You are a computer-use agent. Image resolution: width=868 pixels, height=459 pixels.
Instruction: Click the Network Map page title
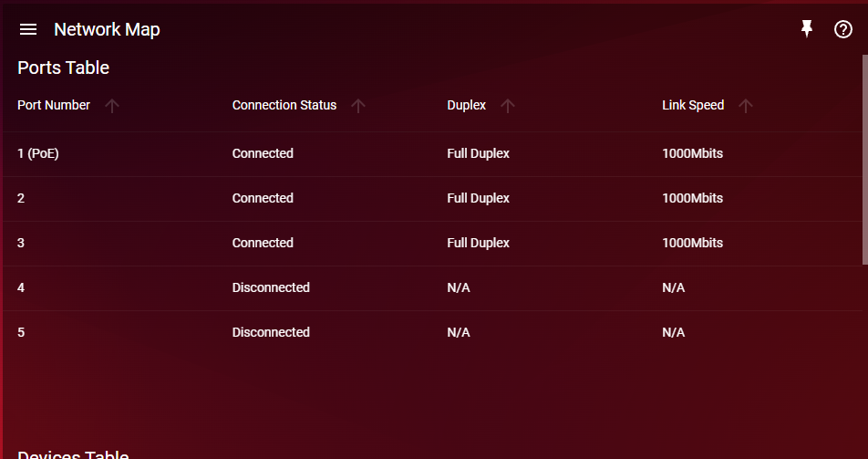pyautogui.click(x=107, y=29)
